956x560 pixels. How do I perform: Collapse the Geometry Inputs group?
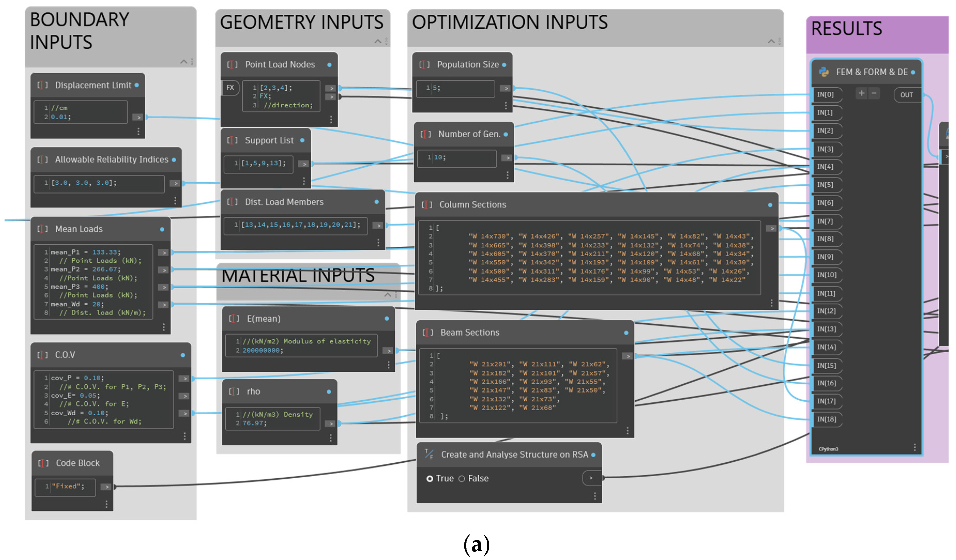tap(378, 41)
